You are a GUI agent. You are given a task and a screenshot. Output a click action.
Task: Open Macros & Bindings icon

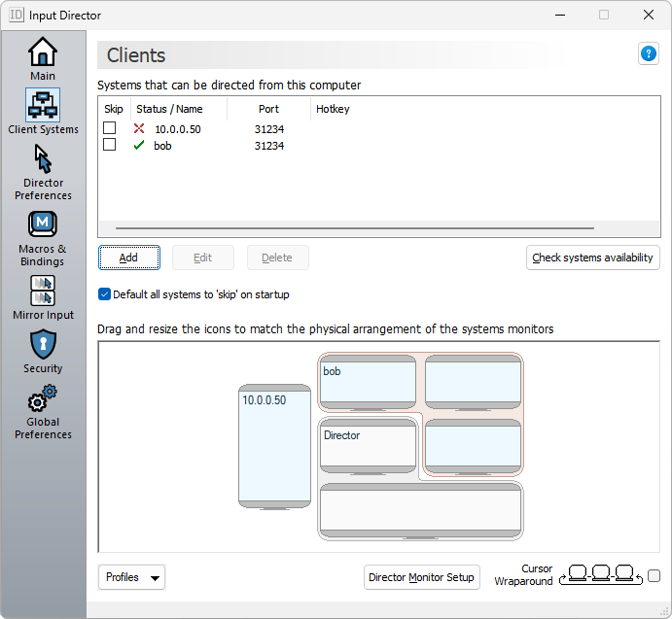43,224
